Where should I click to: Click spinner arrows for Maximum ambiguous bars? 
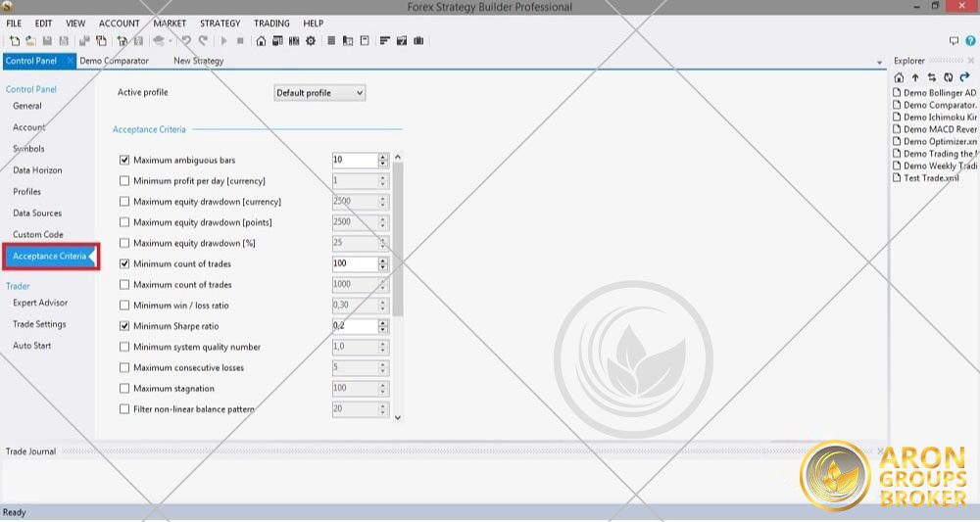click(383, 160)
